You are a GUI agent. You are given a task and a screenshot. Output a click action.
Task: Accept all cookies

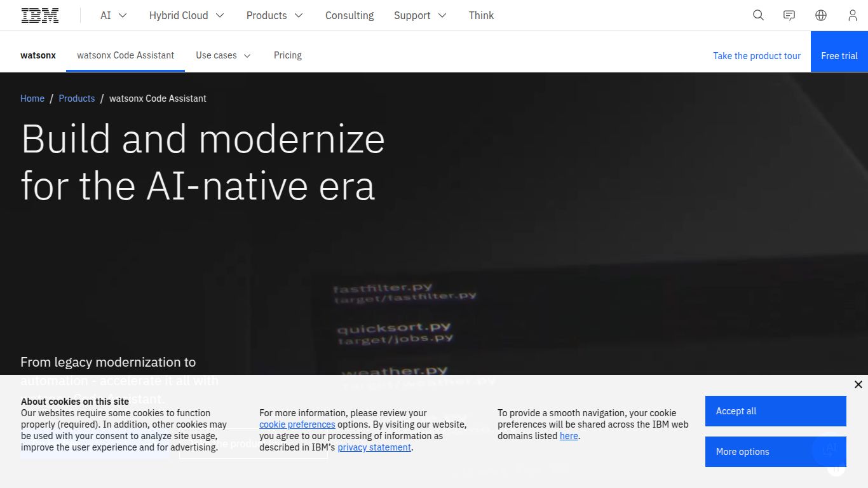pos(775,410)
